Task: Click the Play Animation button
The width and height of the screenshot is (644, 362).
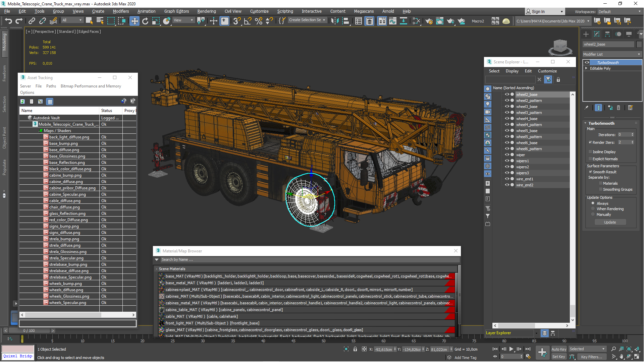Action: point(511,349)
